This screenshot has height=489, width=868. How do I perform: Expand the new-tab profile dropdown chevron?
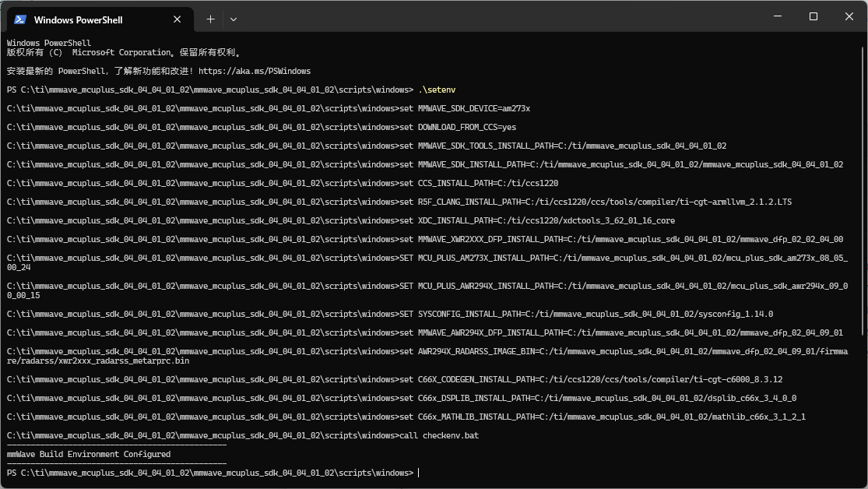[x=234, y=19]
